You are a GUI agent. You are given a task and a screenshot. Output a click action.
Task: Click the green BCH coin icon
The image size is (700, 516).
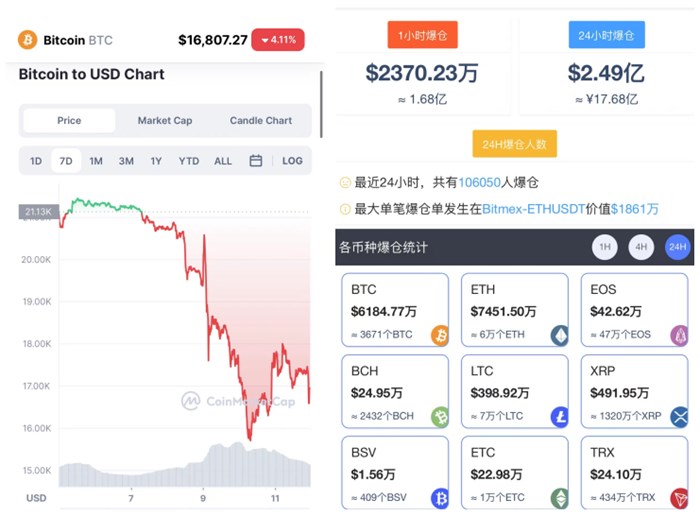(440, 416)
